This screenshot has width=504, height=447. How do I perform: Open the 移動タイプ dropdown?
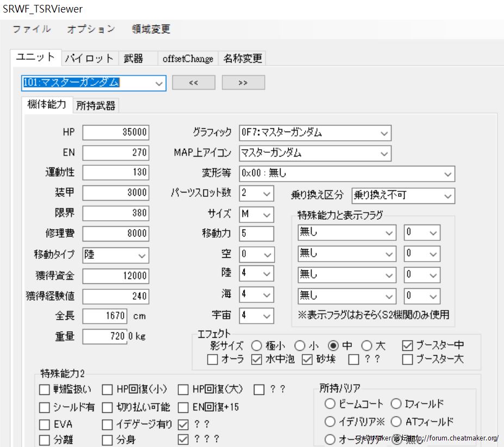click(x=142, y=254)
